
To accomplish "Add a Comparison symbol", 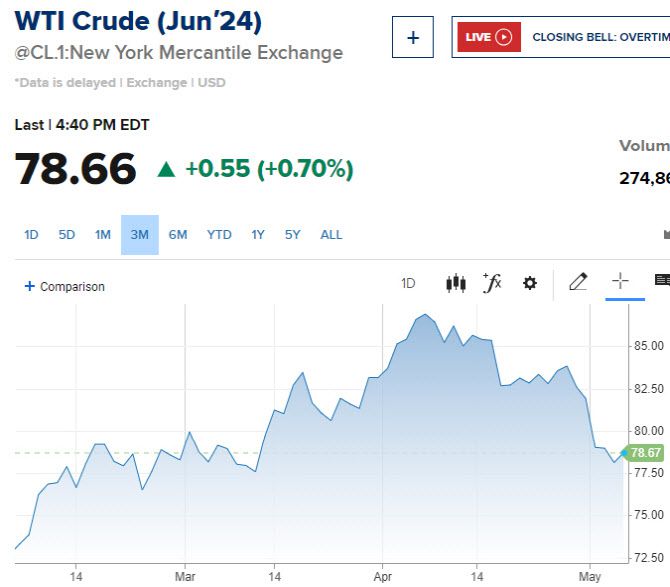I will click(64, 286).
